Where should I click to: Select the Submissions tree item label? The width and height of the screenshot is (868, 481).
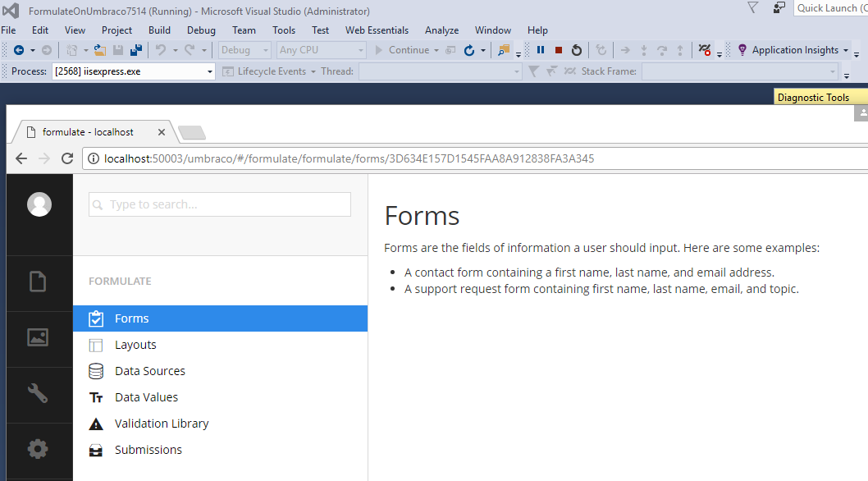(x=148, y=450)
